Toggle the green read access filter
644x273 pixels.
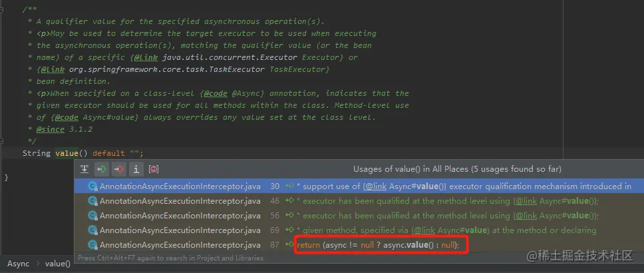[101, 169]
